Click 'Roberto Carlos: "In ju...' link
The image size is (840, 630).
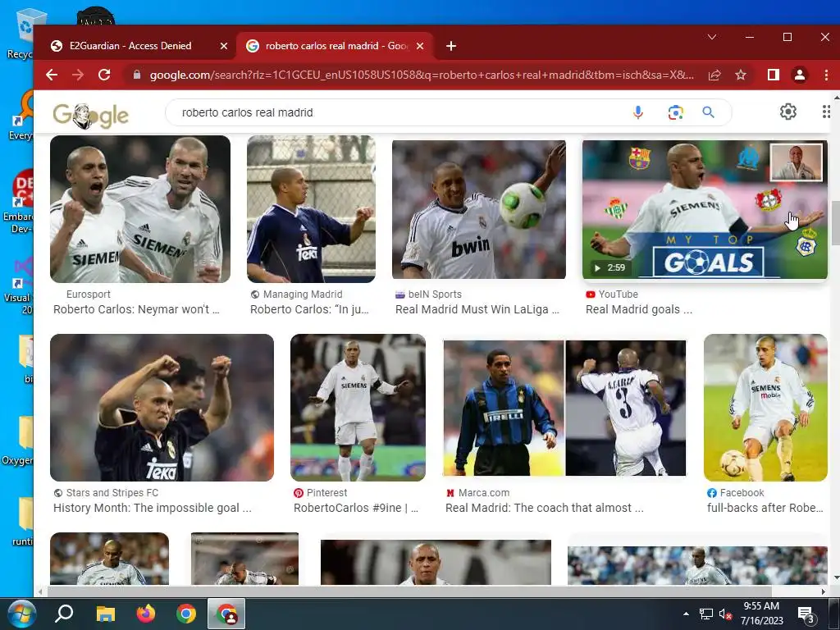(x=309, y=309)
